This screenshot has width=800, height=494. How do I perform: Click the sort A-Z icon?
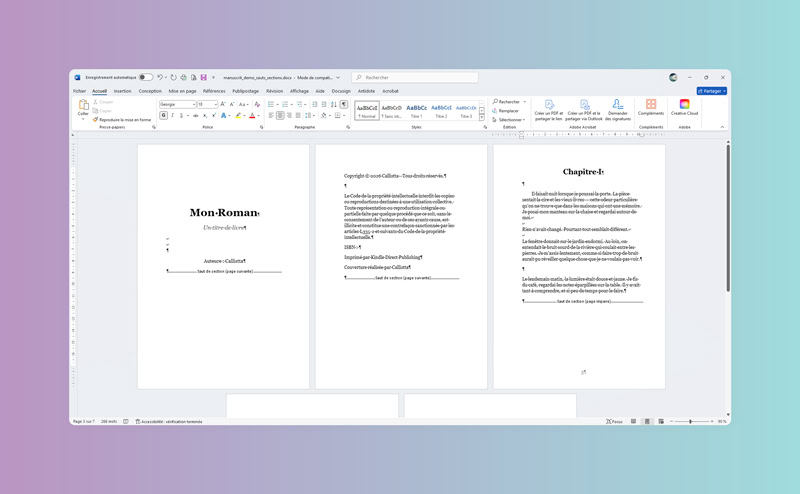334,104
